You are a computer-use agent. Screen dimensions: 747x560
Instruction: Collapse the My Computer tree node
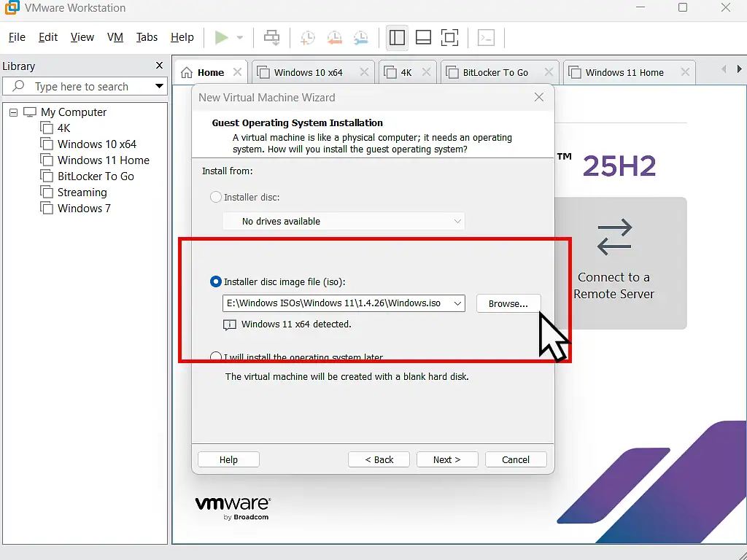14,112
